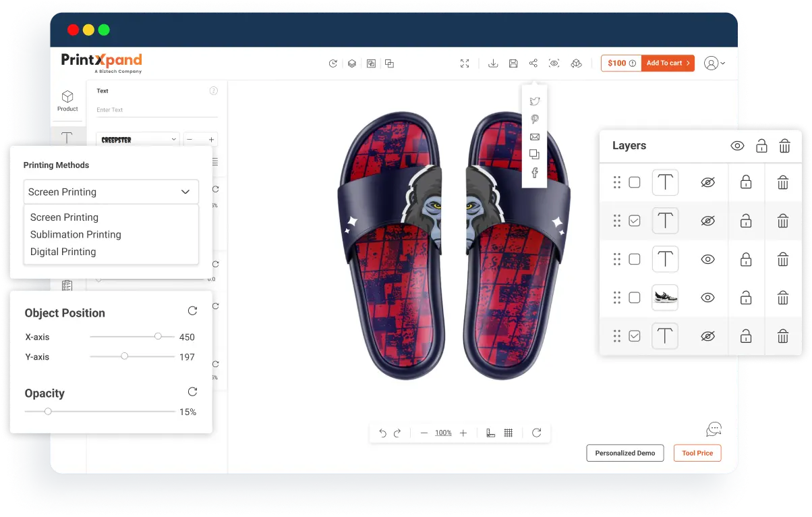Hide the third text layer via eye icon
Image resolution: width=812 pixels, height=517 pixels.
pos(707,259)
